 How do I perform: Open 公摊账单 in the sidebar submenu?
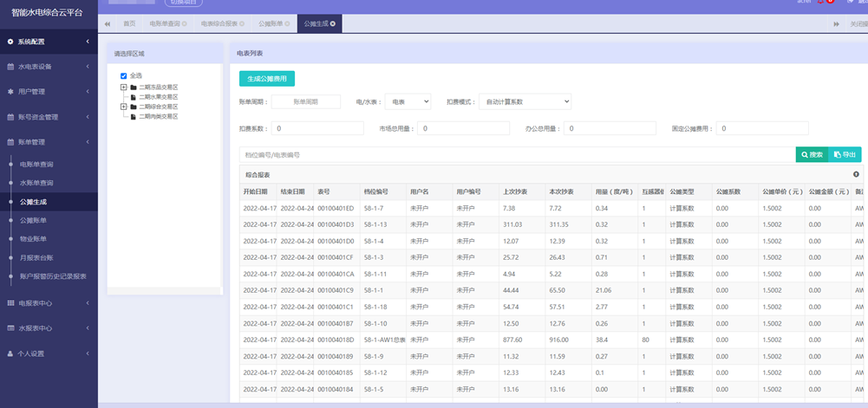click(33, 220)
